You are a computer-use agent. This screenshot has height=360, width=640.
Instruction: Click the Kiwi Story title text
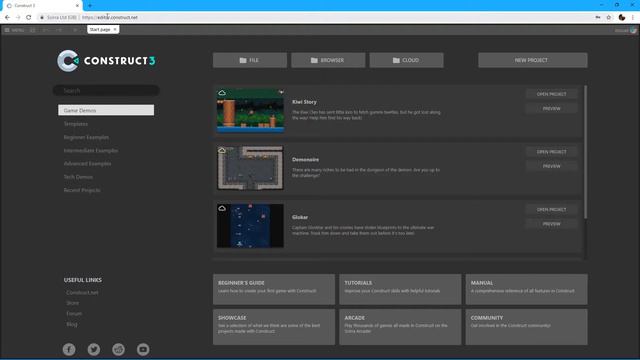click(304, 102)
